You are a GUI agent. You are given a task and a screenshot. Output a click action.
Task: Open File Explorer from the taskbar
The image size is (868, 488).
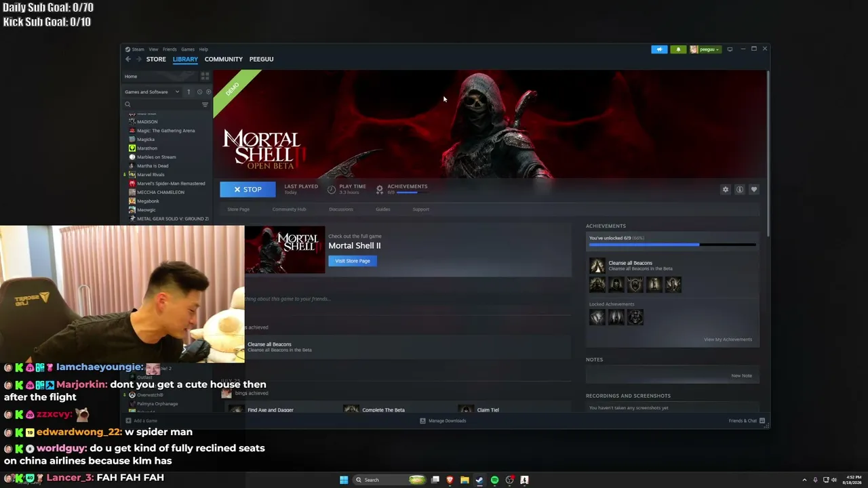point(465,480)
